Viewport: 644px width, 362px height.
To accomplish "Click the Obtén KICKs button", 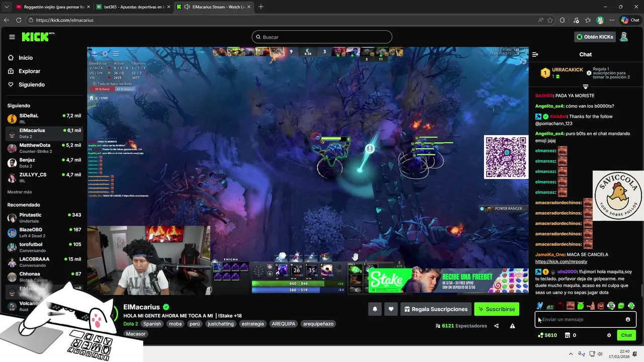I will coord(595,37).
